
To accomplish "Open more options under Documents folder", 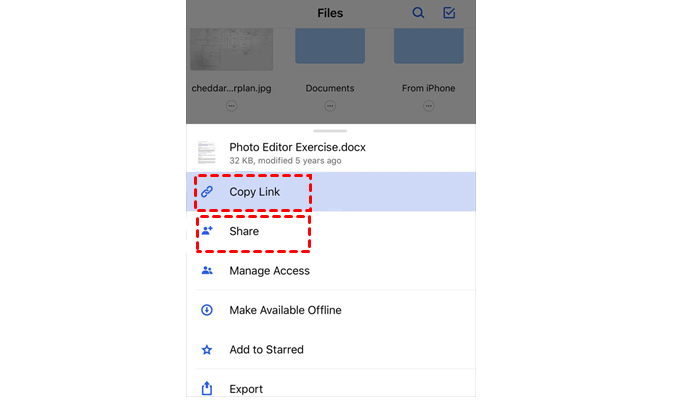I will click(x=330, y=105).
